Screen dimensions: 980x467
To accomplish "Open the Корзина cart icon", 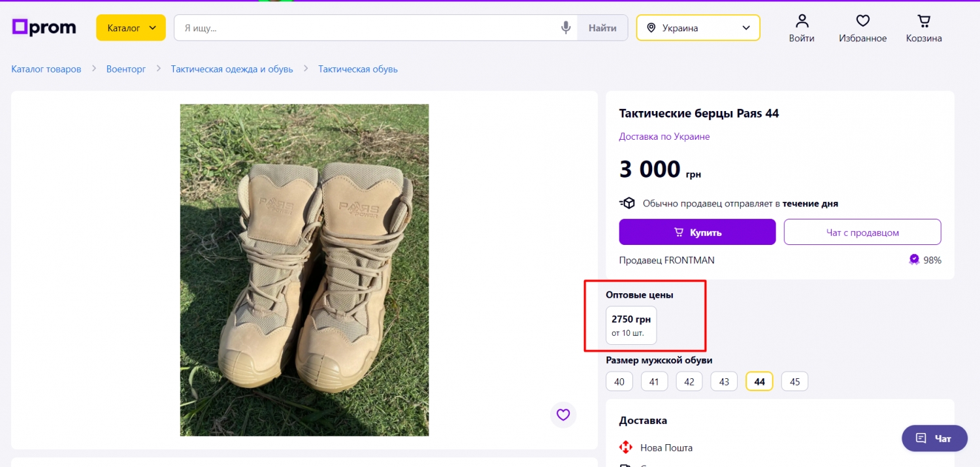I will tap(924, 22).
